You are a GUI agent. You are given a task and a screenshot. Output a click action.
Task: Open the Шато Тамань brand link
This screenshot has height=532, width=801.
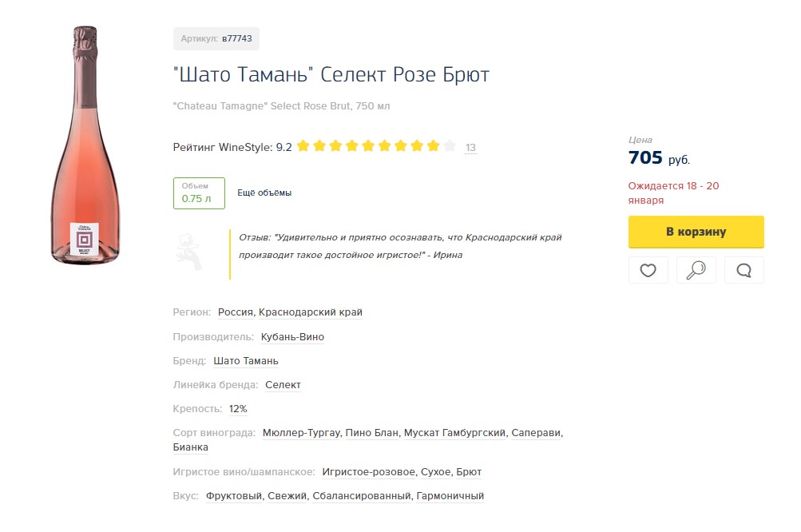(x=246, y=361)
